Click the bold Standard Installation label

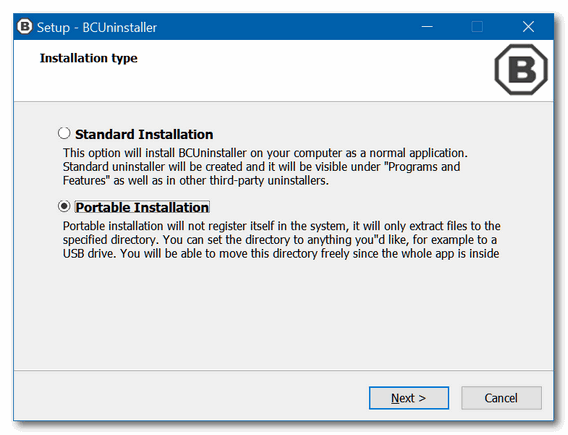pos(144,134)
